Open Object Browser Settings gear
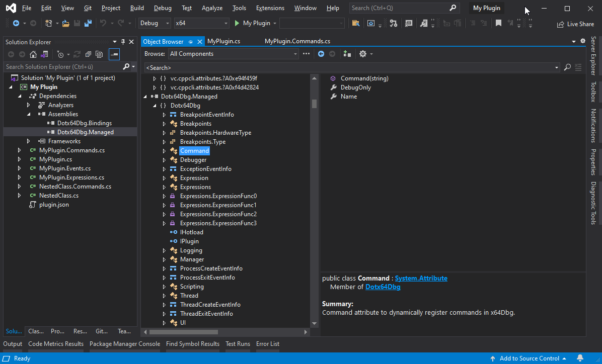The image size is (602, 364). pyautogui.click(x=363, y=54)
